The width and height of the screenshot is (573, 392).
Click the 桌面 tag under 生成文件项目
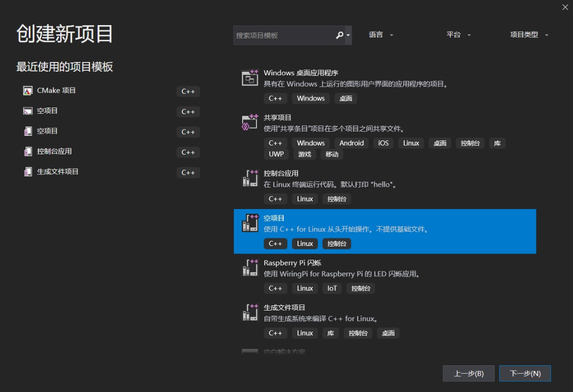click(388, 333)
